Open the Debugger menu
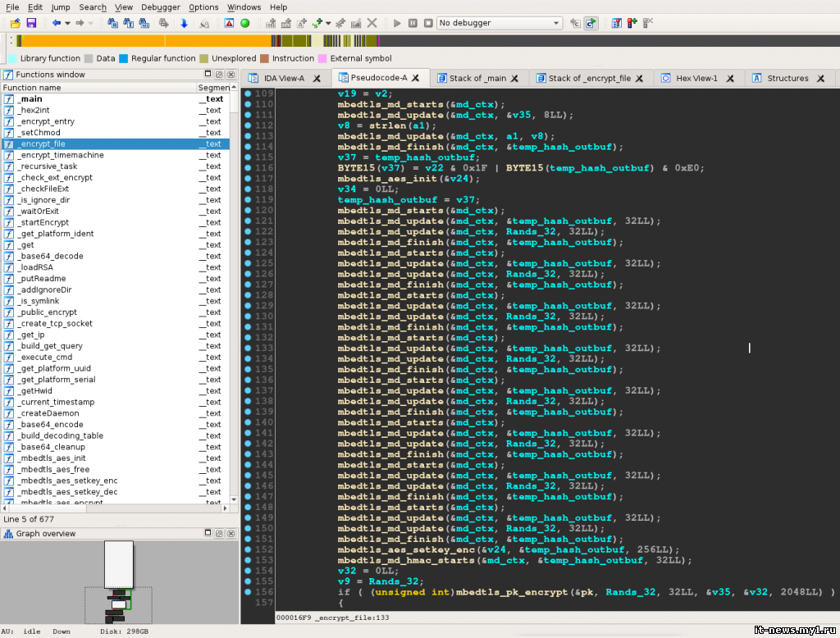 click(160, 7)
